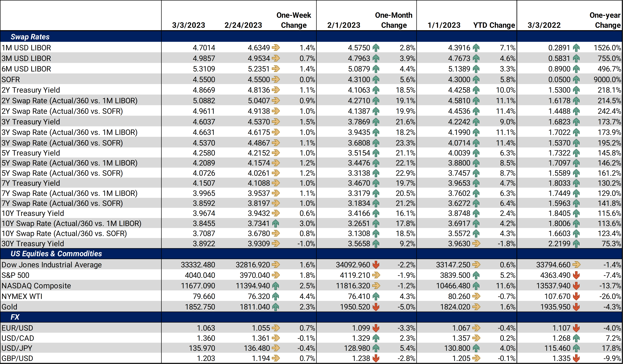Click the up arrow beside Gold 1811.040
The height and width of the screenshot is (364, 623).
click(276, 307)
